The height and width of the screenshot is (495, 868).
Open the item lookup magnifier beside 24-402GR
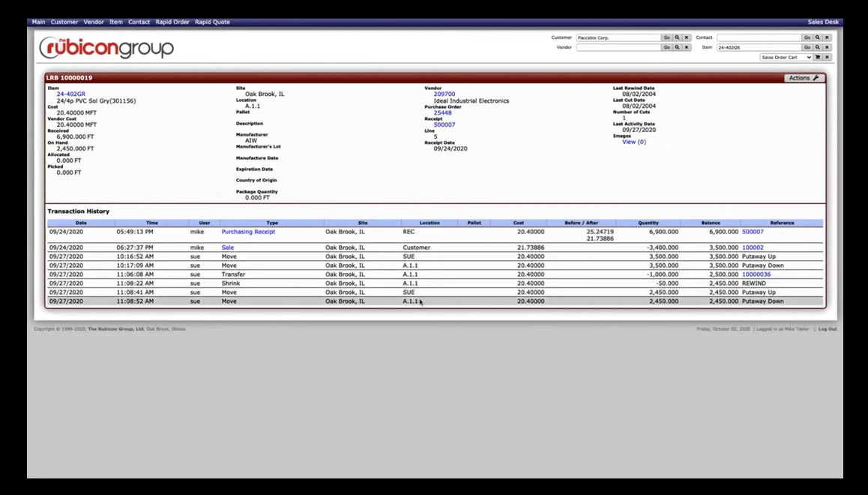click(817, 47)
